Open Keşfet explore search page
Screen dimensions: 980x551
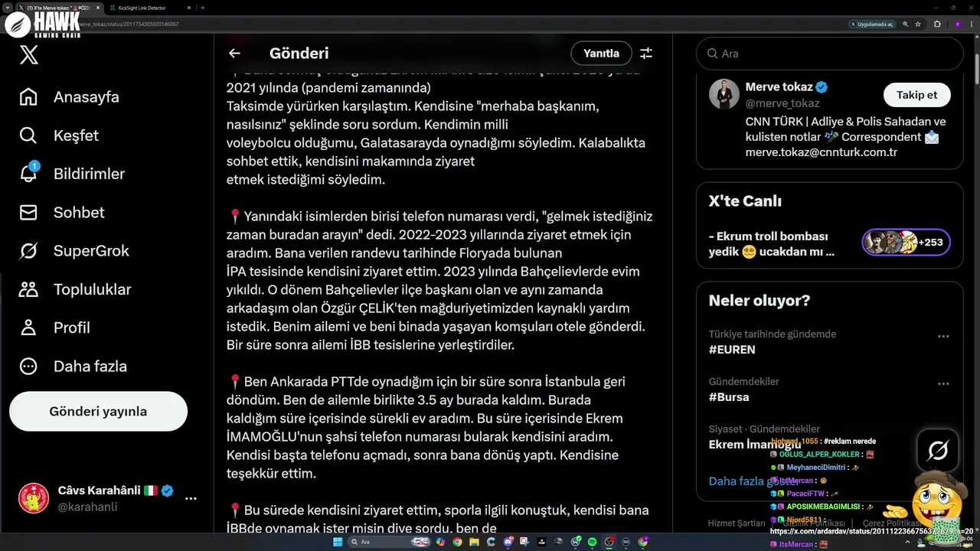click(x=59, y=135)
